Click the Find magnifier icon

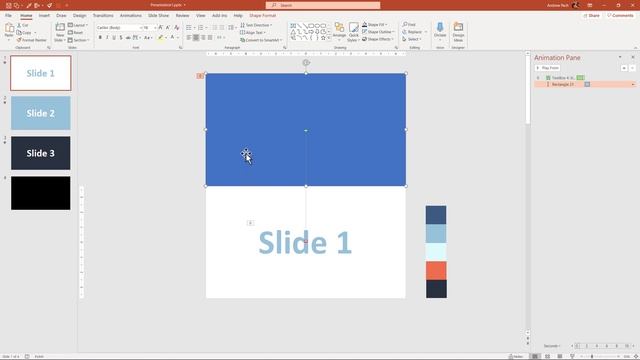(405, 24)
